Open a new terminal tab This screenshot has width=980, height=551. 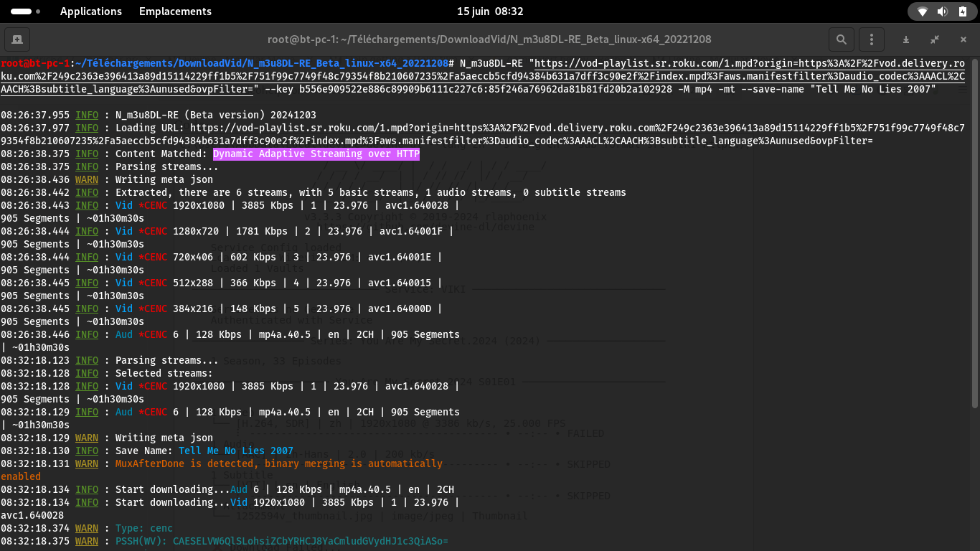(x=17, y=39)
